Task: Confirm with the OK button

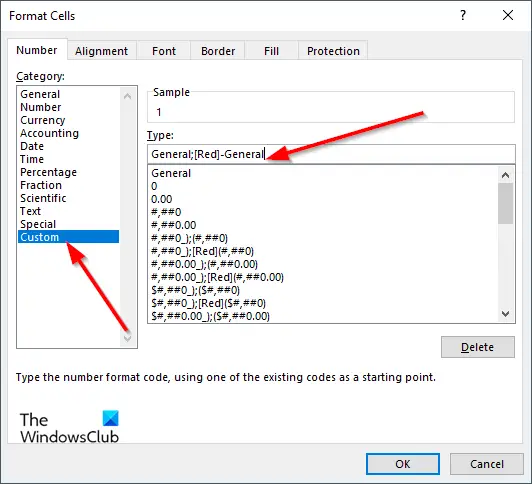Action: click(x=403, y=464)
